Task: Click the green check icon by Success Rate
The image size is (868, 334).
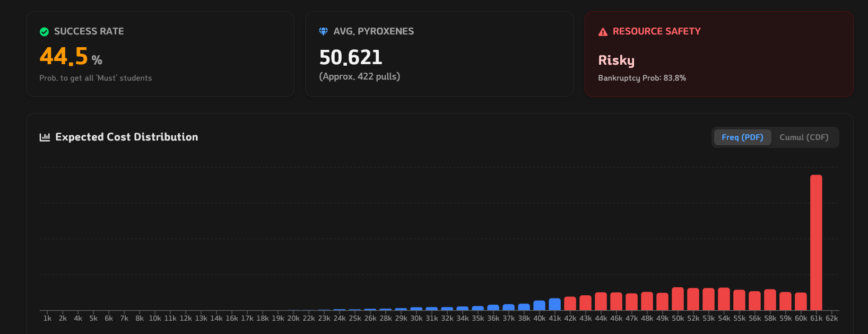Action: (x=45, y=32)
